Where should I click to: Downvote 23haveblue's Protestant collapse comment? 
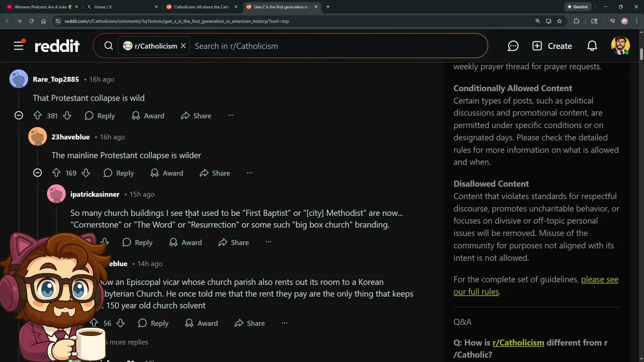click(86, 173)
